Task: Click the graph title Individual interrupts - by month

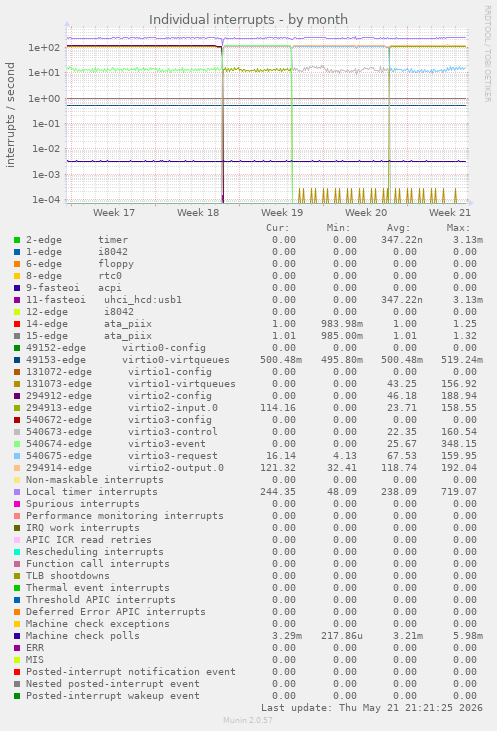Action: tap(248, 20)
